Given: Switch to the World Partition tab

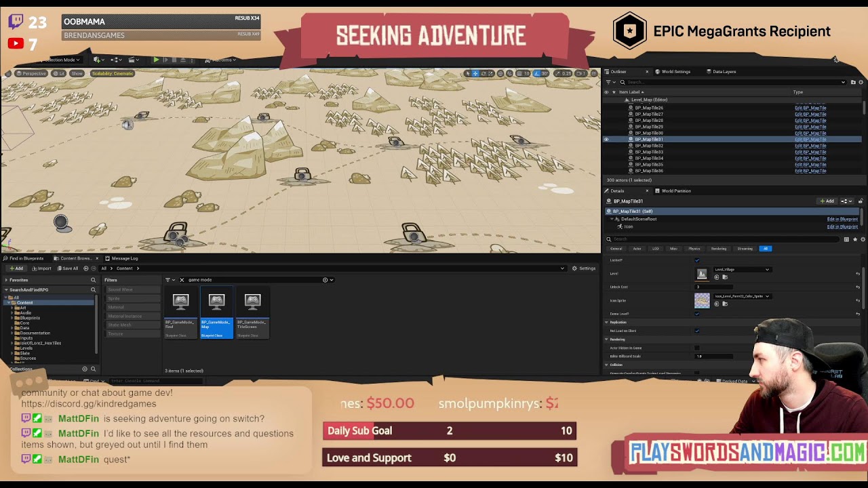Looking at the screenshot, I should (x=676, y=191).
